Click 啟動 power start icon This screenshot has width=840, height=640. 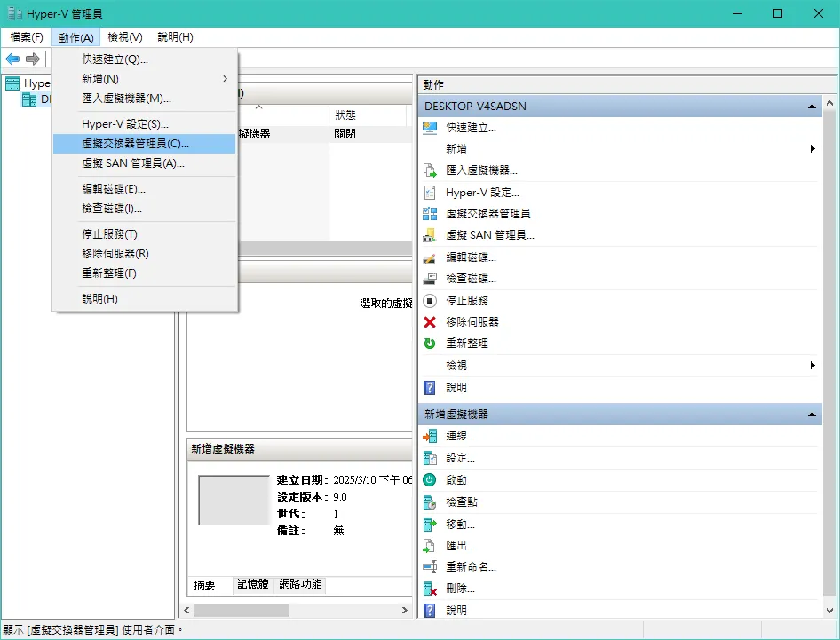click(430, 480)
